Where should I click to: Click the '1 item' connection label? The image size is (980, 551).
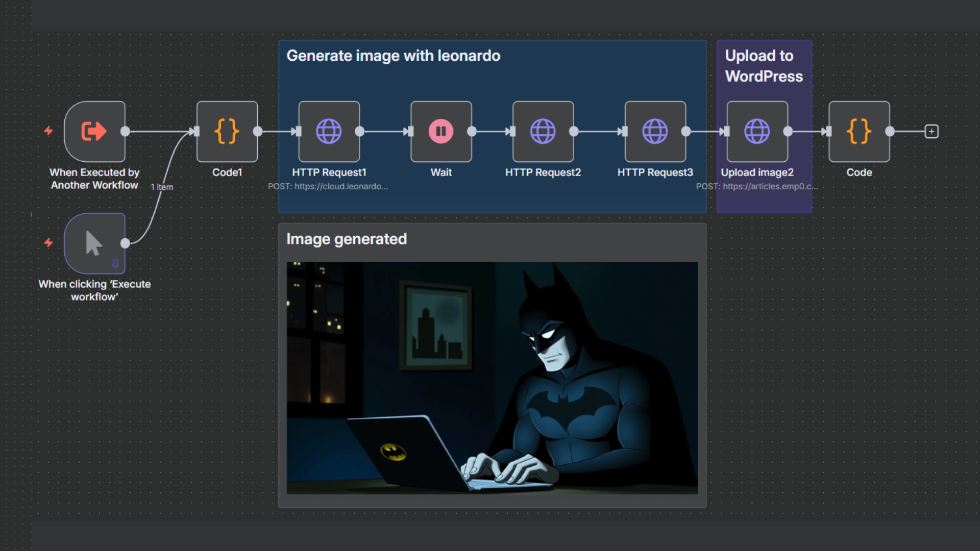click(162, 187)
